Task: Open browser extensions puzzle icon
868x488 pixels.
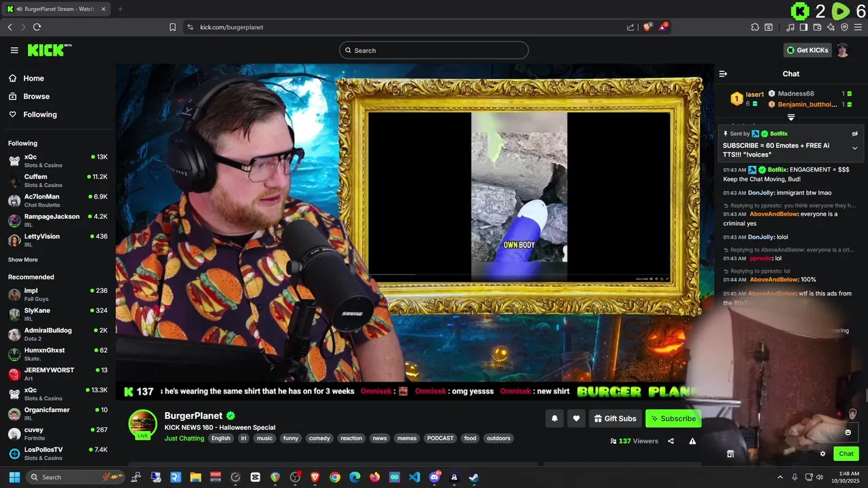Action: click(755, 27)
